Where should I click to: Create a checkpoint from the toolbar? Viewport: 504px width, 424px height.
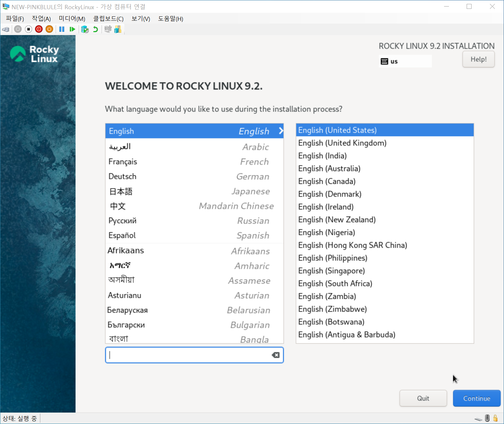[x=85, y=29]
